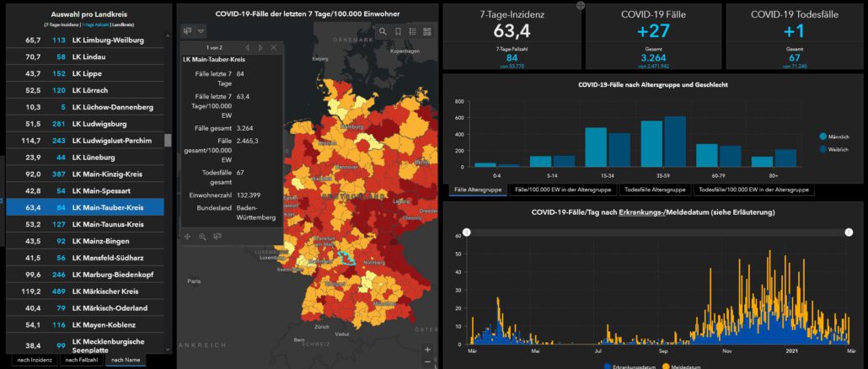Select LK Märkisch-Oderland row
Image resolution: width=868 pixels, height=369 pixels.
coord(85,308)
